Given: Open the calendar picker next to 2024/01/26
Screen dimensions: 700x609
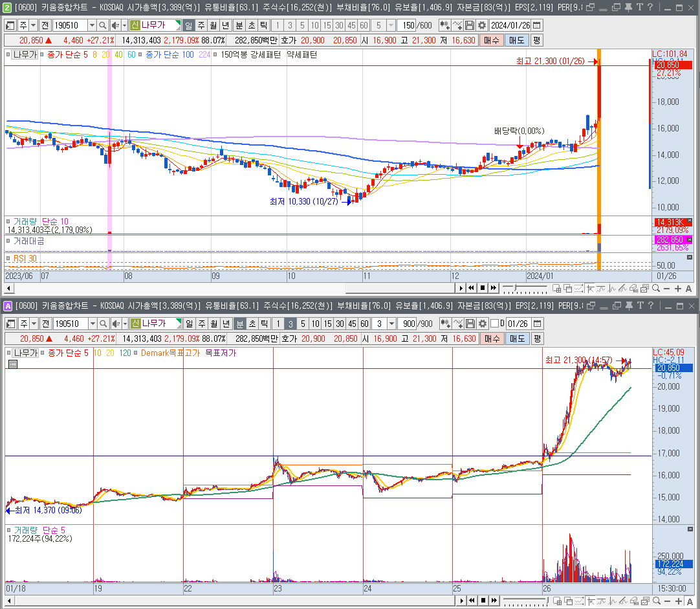Looking at the screenshot, I should (x=537, y=25).
